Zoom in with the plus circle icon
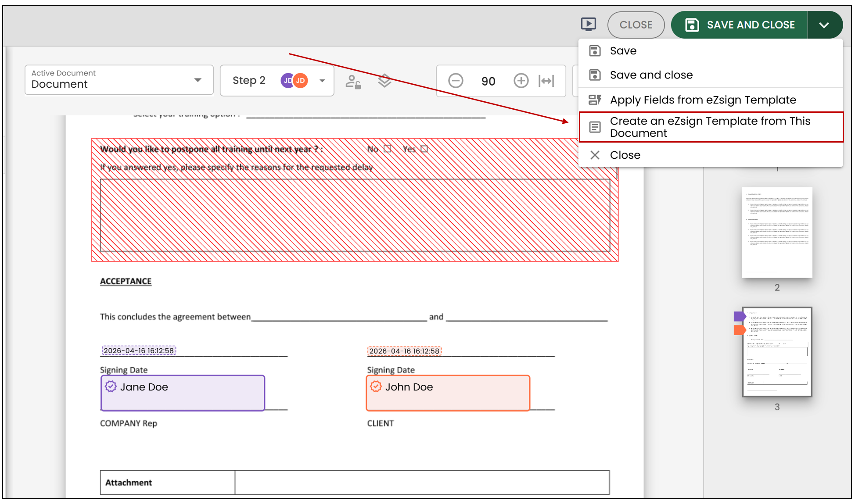Image resolution: width=855 pixels, height=504 pixels. 521,81
